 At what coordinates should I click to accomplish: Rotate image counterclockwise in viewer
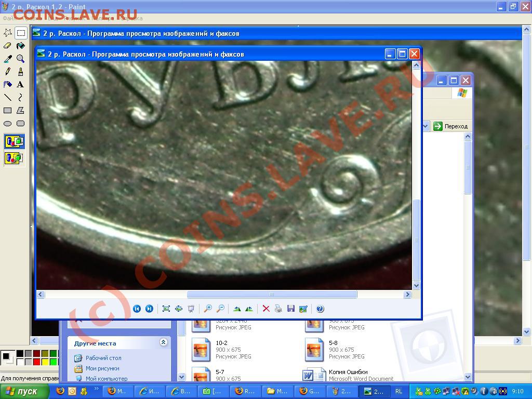pos(249,309)
